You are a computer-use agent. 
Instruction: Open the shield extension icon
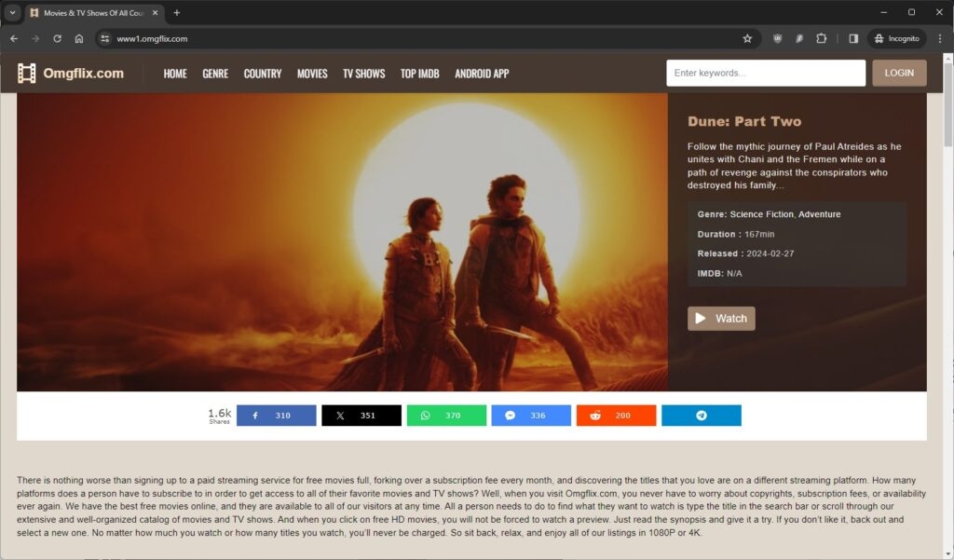tap(778, 38)
